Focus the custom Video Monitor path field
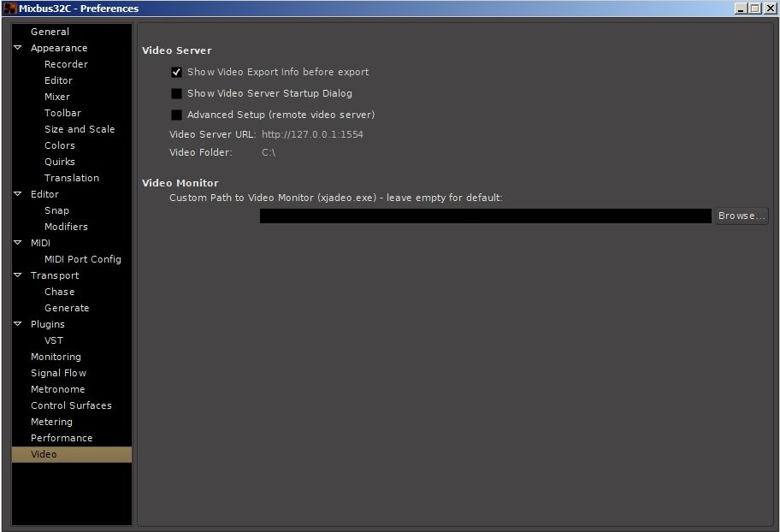Viewport: 780px width, 532px height. coord(486,216)
